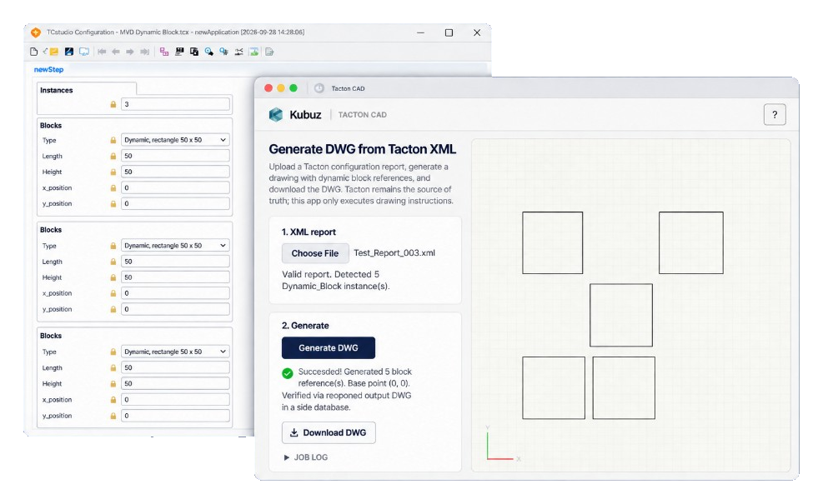Click the Length field in first Blocks group
This screenshot has height=504, width=823.
pos(175,156)
